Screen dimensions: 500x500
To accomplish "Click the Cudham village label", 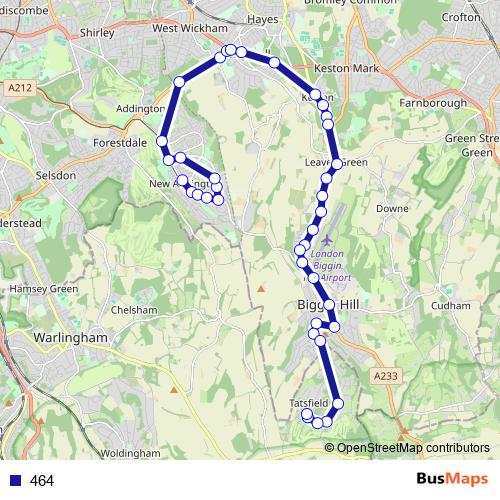I will pyautogui.click(x=451, y=306).
